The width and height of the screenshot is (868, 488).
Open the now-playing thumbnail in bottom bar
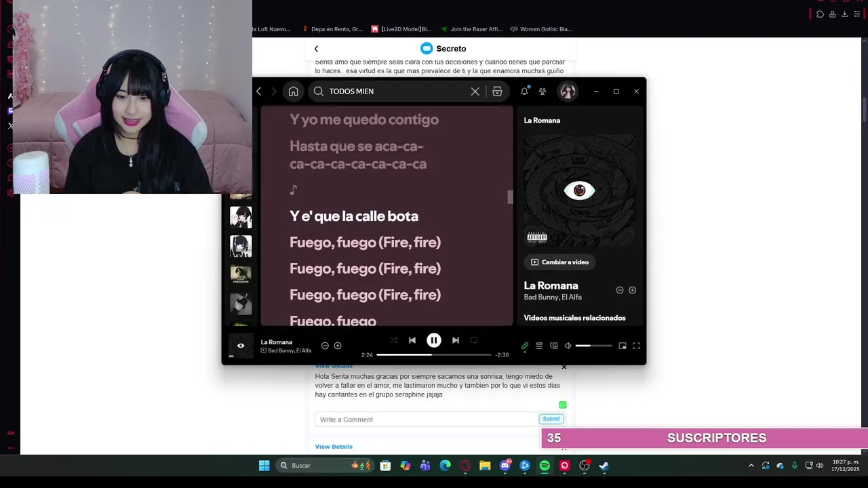click(241, 346)
